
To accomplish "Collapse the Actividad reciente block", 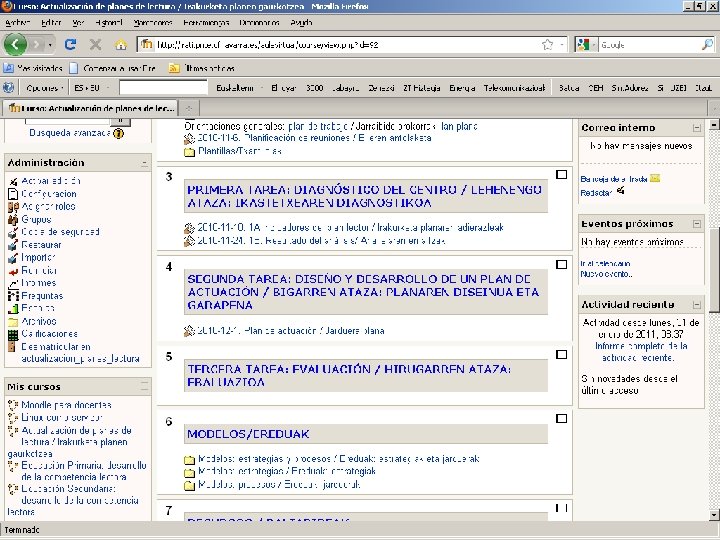I will coord(697,304).
